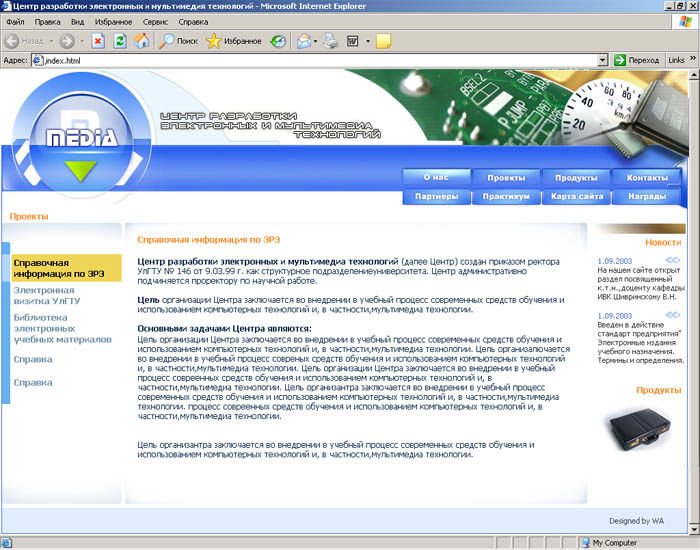Go to the Home page icon
The width and height of the screenshot is (700, 550).
pos(142,41)
